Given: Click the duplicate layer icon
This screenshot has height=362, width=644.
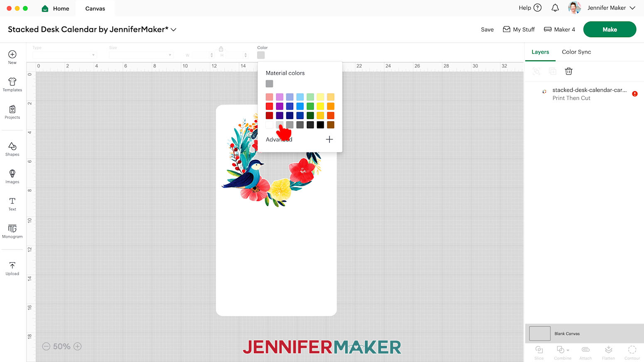Looking at the screenshot, I should tap(553, 71).
